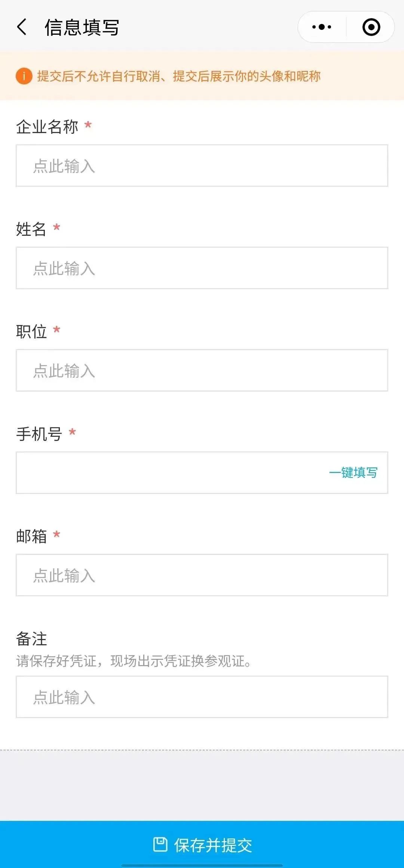Tap the back arrow in header
The height and width of the screenshot is (868, 404).
(22, 27)
